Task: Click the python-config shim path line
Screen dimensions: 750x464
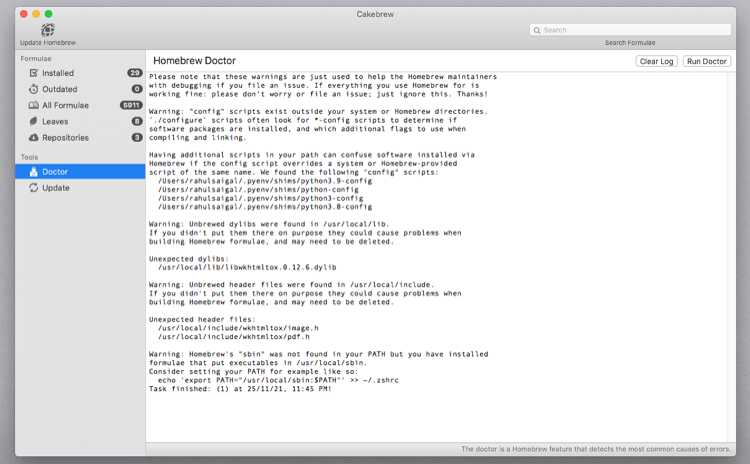Action: click(258, 189)
